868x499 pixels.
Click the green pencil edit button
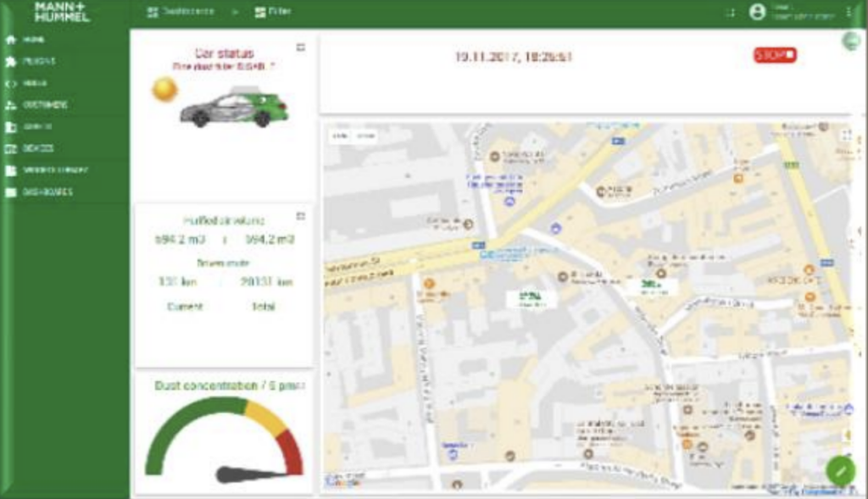[840, 471]
